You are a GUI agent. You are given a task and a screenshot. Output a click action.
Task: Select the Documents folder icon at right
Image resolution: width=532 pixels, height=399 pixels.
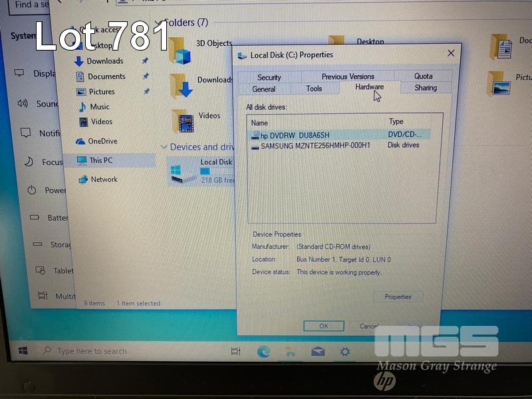(x=501, y=47)
